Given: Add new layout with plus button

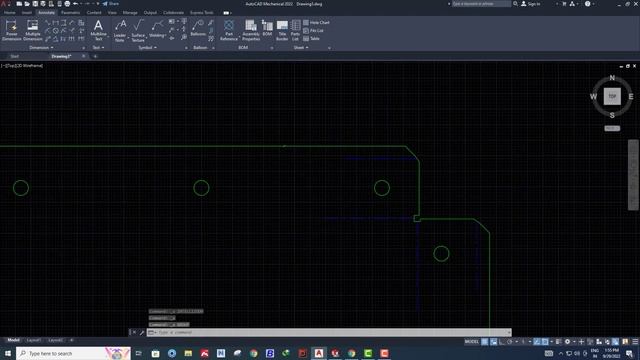Looking at the screenshot, I should pyautogui.click(x=72, y=340).
